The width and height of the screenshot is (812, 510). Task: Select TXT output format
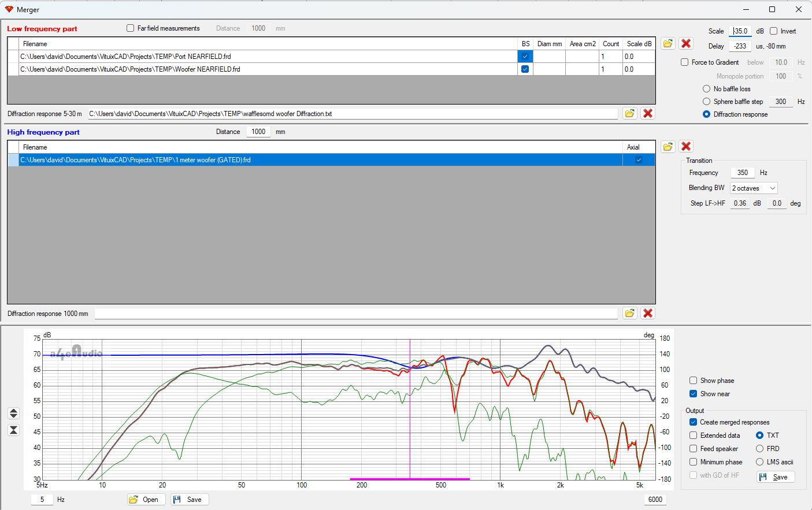(x=759, y=435)
